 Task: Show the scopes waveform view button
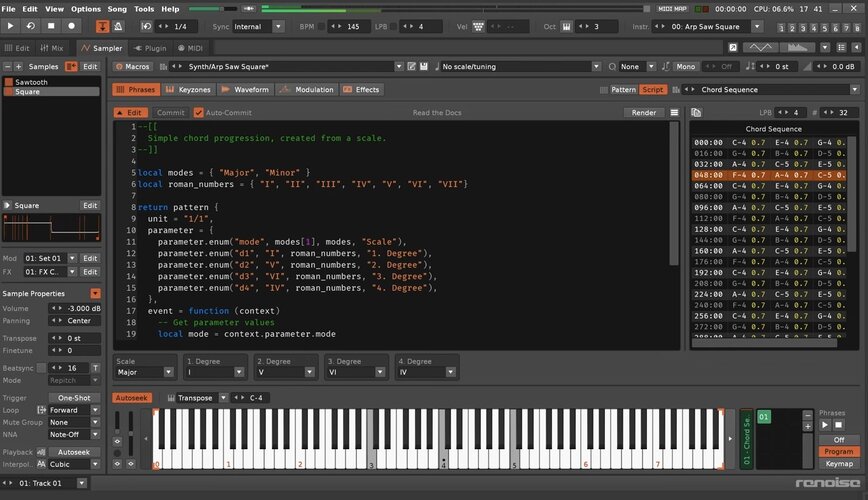coord(760,48)
